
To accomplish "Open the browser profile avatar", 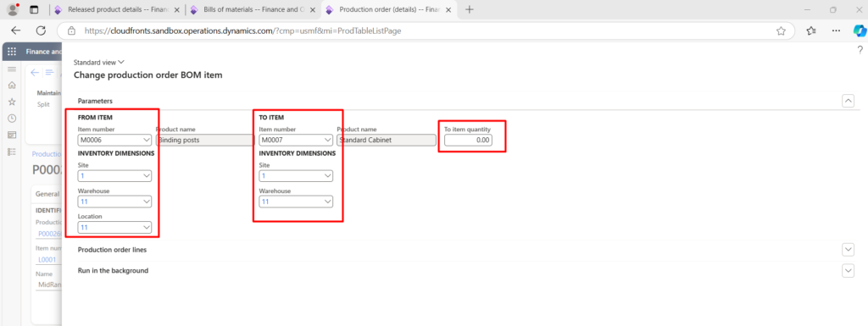I will (x=13, y=9).
